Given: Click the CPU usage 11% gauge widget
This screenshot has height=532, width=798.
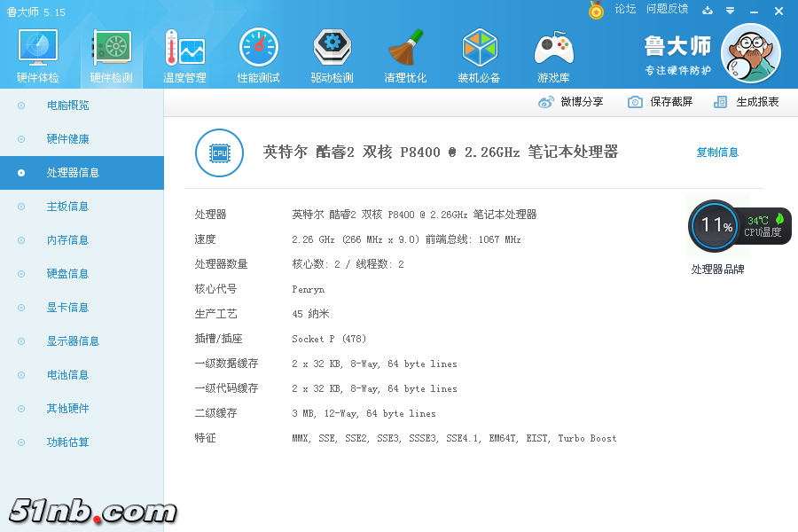Looking at the screenshot, I should 715,225.
